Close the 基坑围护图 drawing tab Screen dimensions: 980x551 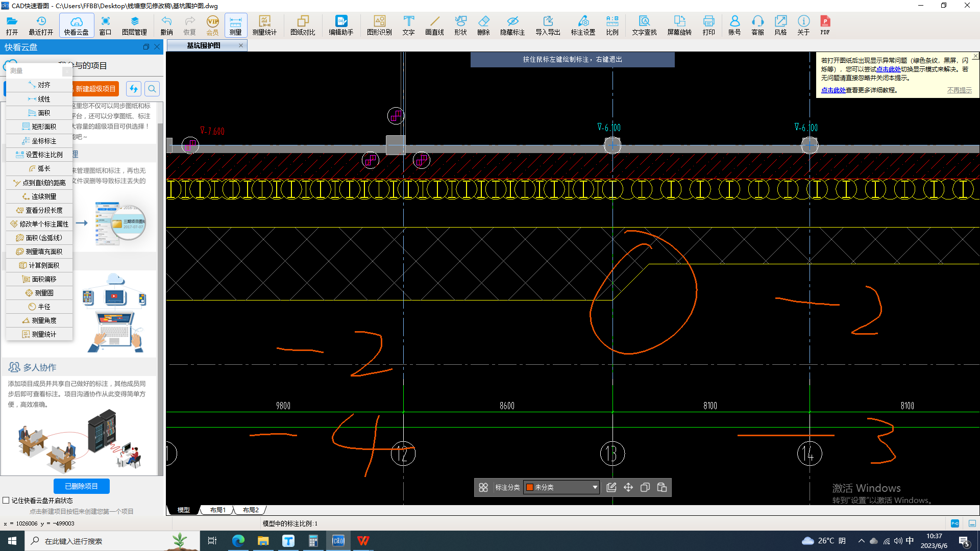point(241,45)
